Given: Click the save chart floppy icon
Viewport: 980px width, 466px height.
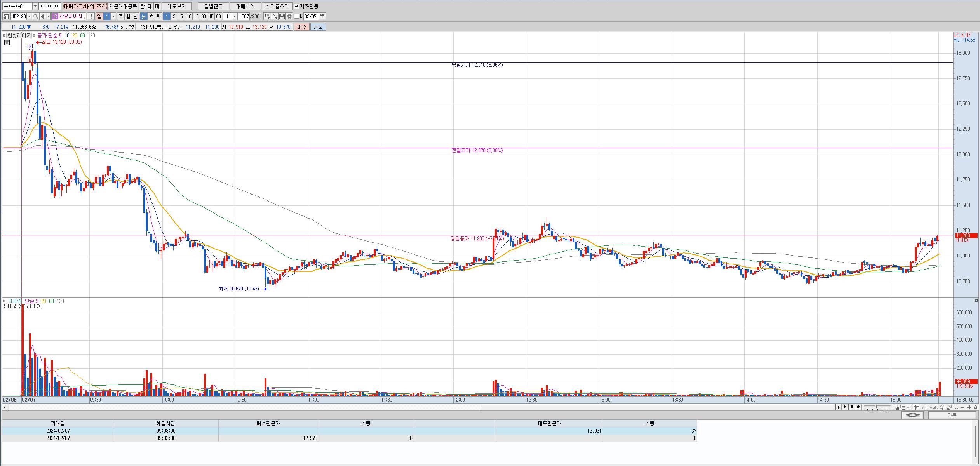Looking at the screenshot, I should click(x=282, y=16).
